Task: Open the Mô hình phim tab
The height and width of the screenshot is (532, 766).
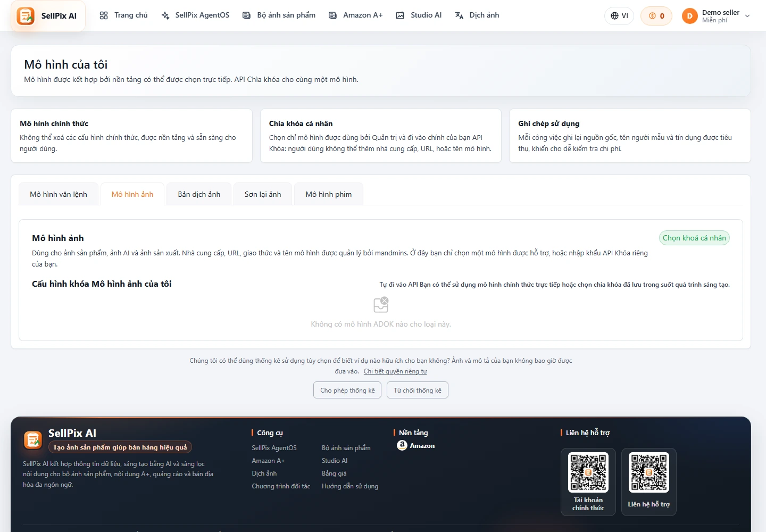Action: coord(329,194)
